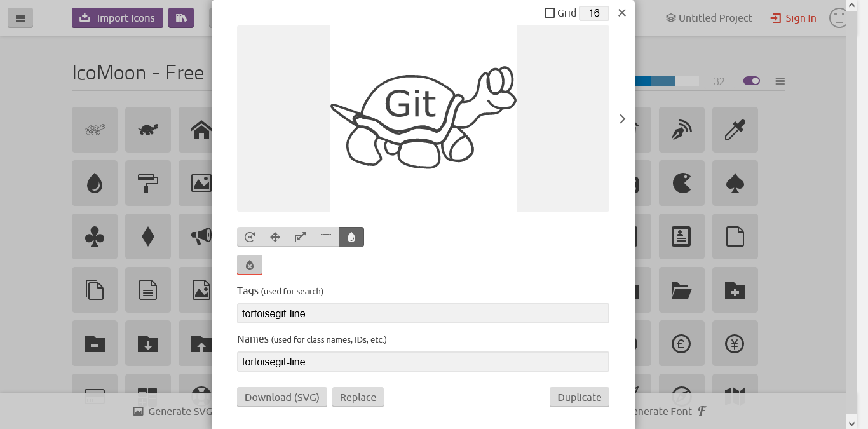
Task: Select the rotate and flip tool
Action: click(x=250, y=237)
